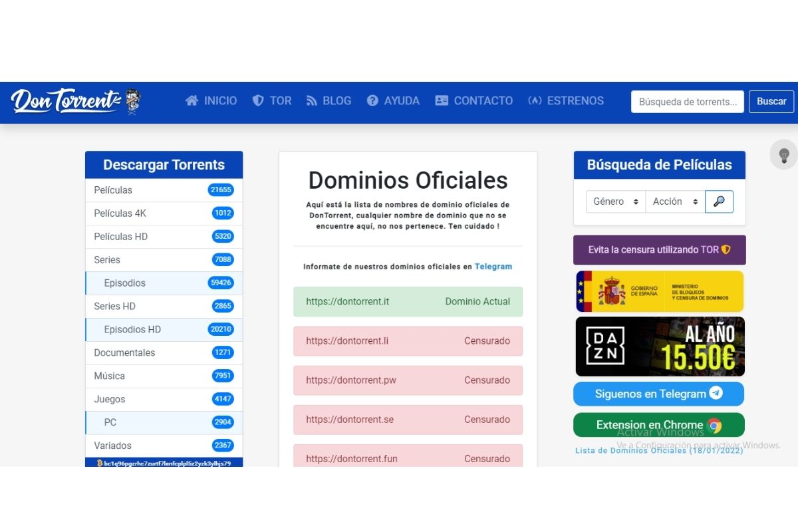Click the 7951 badge beside Música
Viewport: 798px width, 532px height.
click(x=223, y=376)
